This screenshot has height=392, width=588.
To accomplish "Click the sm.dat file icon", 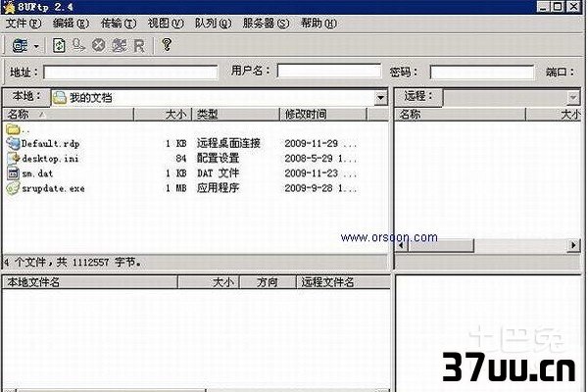I will (13, 173).
